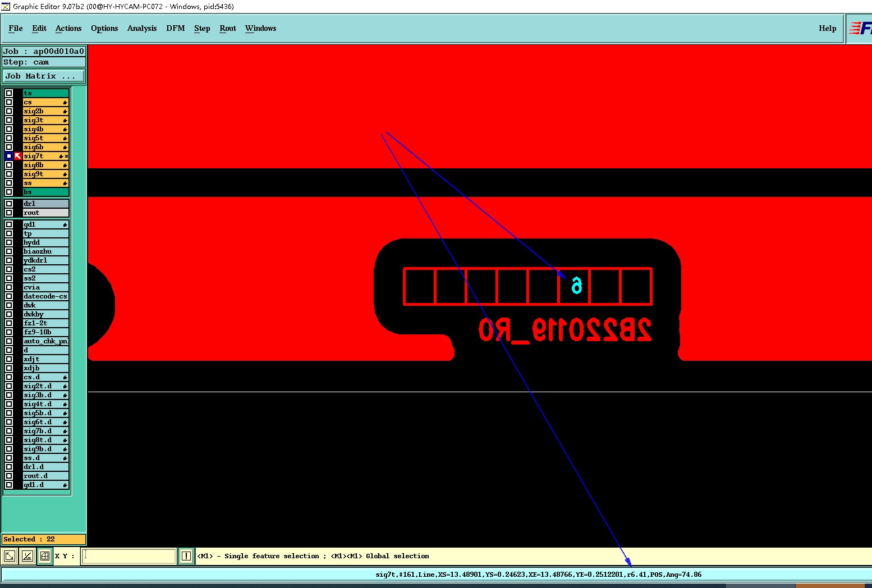Click the Step: cam label
This screenshot has width=872, height=588.
44,62
